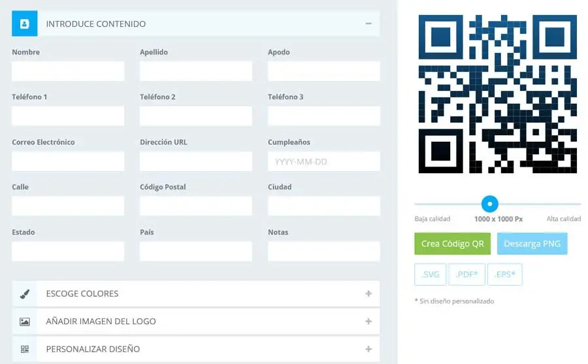Viewport: 588px width, 364px height.
Task: Open the Personalizar Diseño section title
Action: [x=93, y=350]
